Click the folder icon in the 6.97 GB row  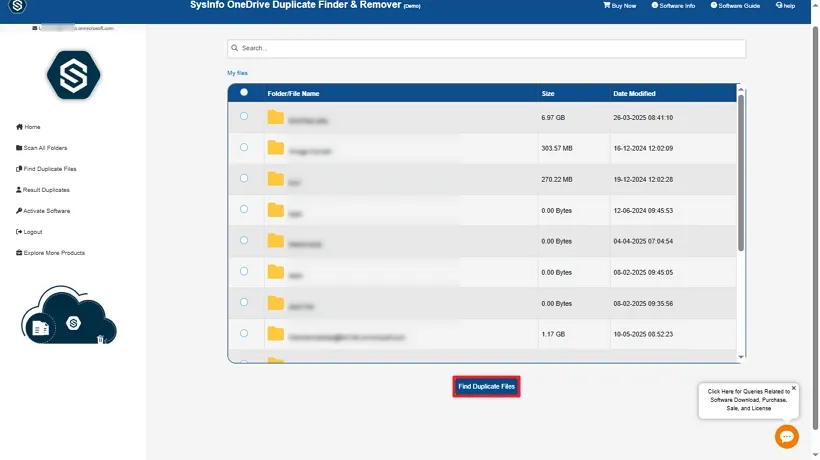[276, 117]
